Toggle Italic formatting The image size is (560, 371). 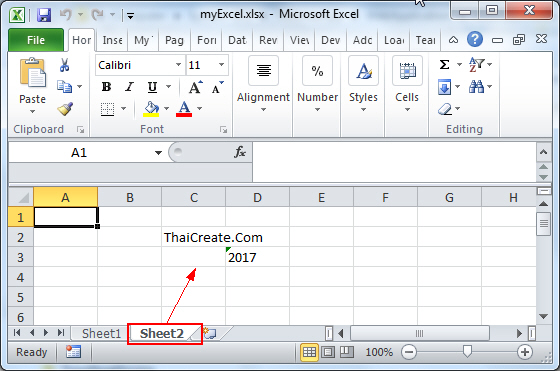(x=129, y=87)
